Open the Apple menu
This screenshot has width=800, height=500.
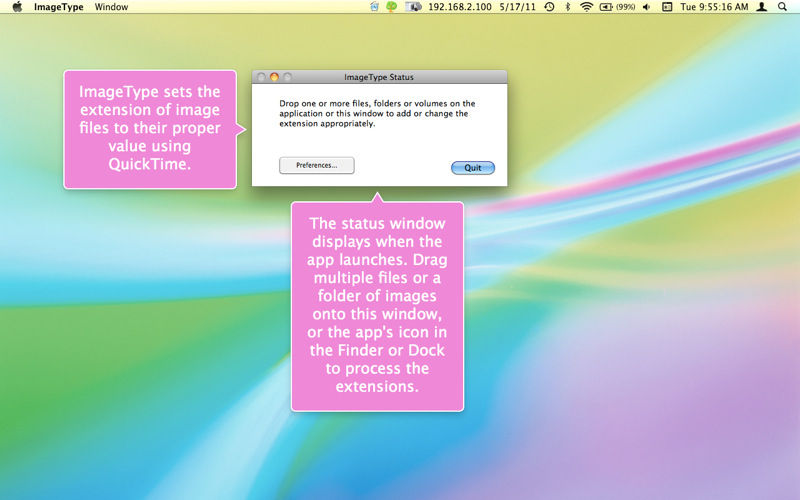coord(17,7)
